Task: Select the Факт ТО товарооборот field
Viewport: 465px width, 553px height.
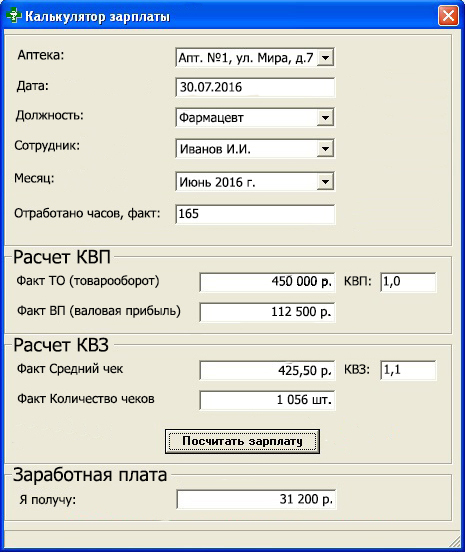Action: (267, 282)
